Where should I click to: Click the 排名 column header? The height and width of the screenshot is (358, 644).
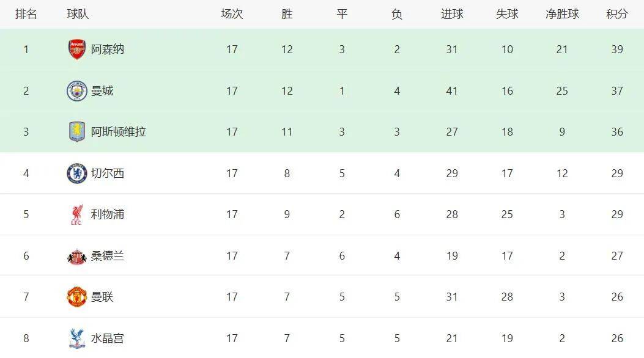pos(26,14)
